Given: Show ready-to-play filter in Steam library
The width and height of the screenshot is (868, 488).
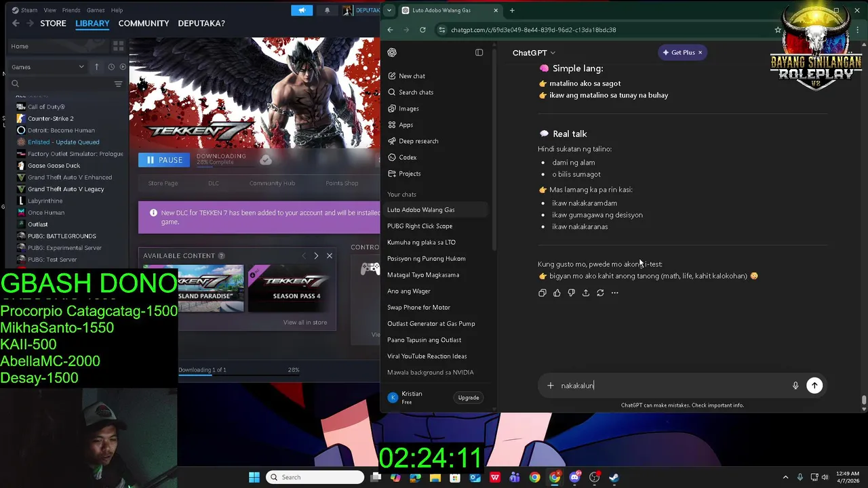Looking at the screenshot, I should click(123, 66).
